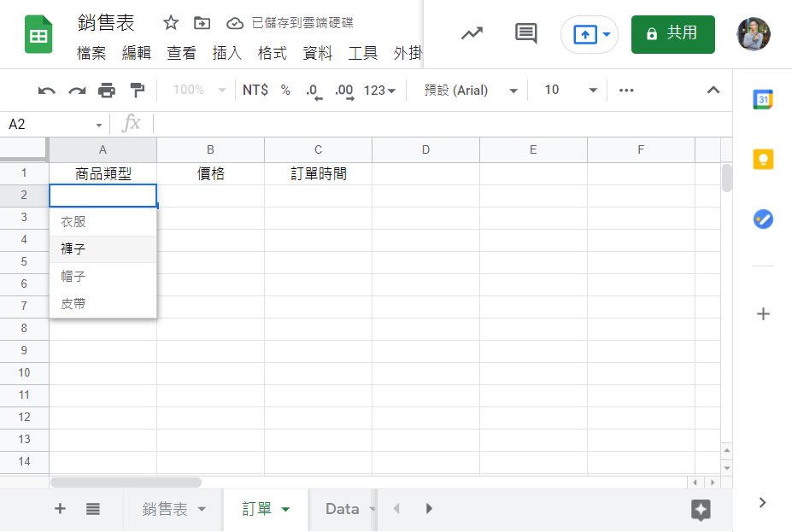Switch to the 銷售表 sheet tab
This screenshot has height=532, width=792.
coord(165,509)
